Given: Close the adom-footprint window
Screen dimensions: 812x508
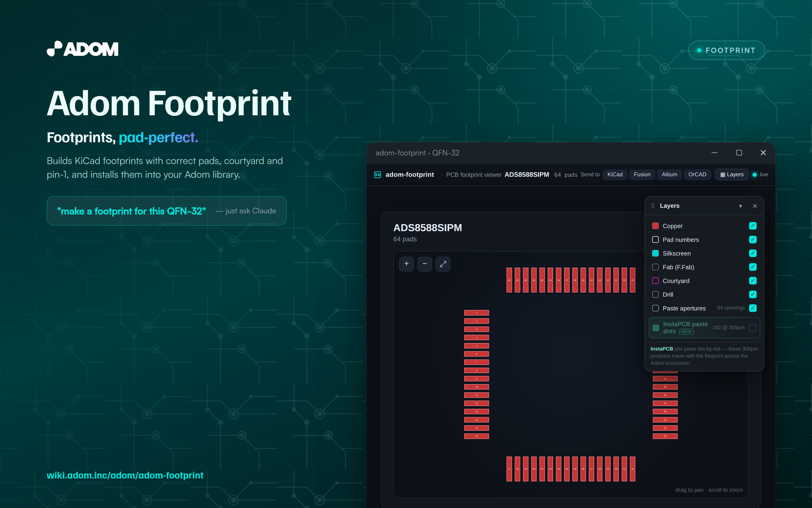Looking at the screenshot, I should tap(763, 152).
